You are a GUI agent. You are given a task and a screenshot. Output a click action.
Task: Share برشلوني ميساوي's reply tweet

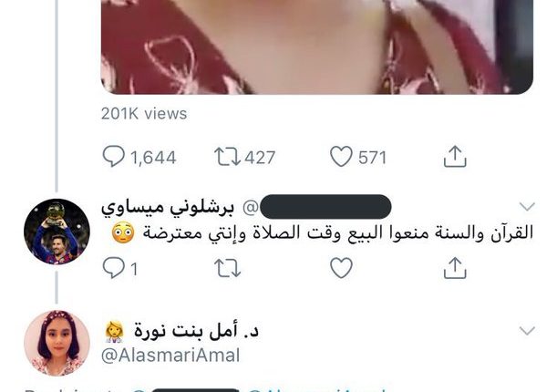click(x=455, y=267)
